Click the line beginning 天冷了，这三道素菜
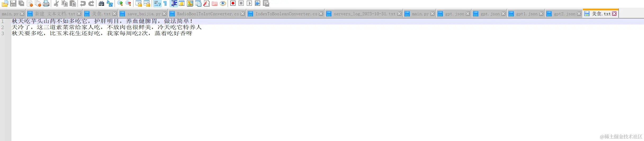Image resolution: width=644 pixels, height=141 pixels. coord(107,27)
